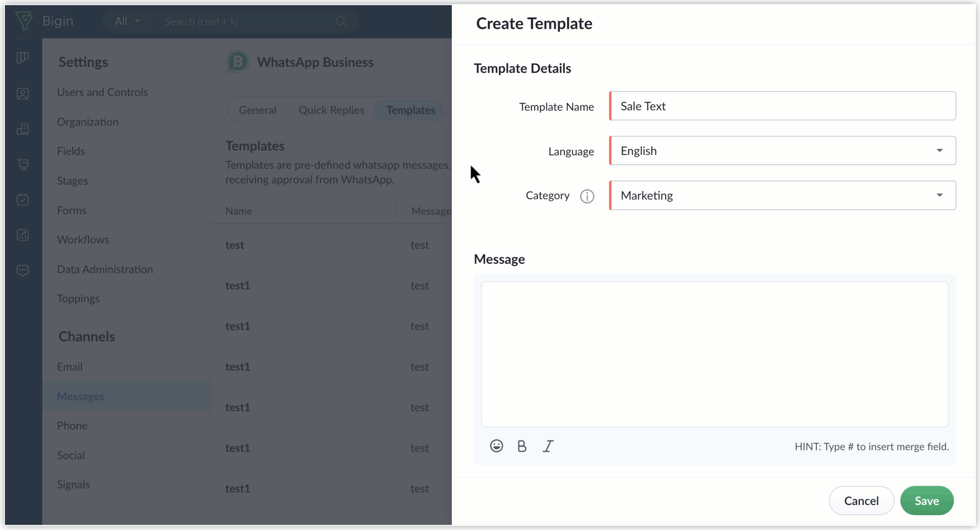This screenshot has width=980, height=530.
Task: Open Organization settings
Action: (x=87, y=122)
